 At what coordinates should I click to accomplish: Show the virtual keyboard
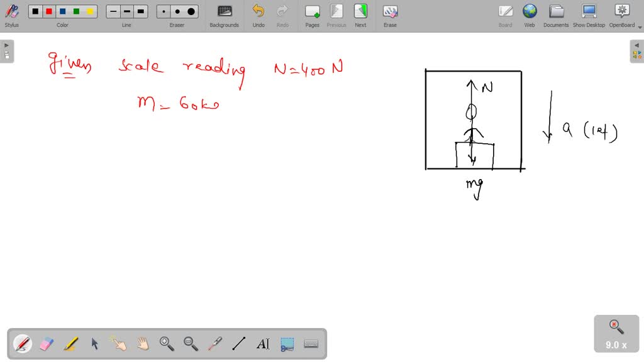tap(311, 344)
